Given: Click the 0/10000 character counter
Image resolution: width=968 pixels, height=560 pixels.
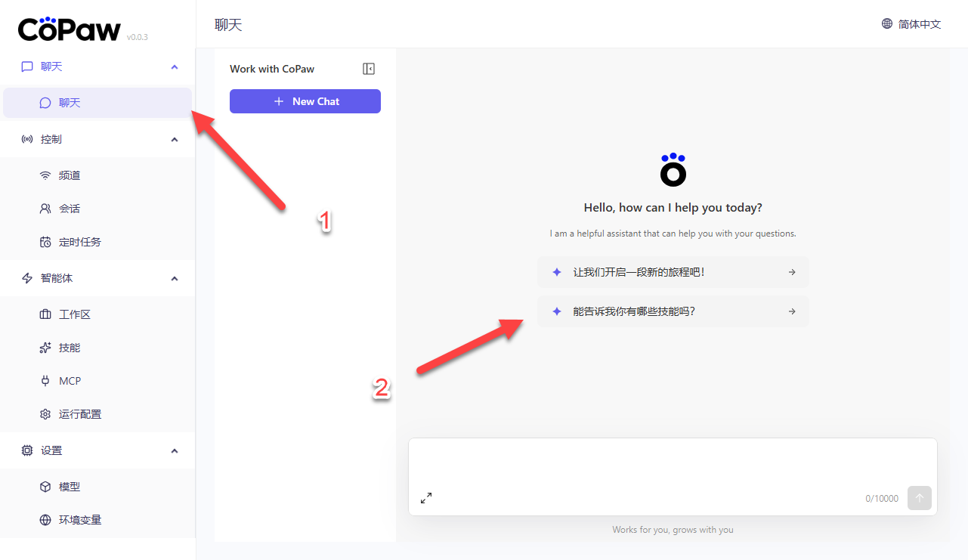Looking at the screenshot, I should click(882, 499).
